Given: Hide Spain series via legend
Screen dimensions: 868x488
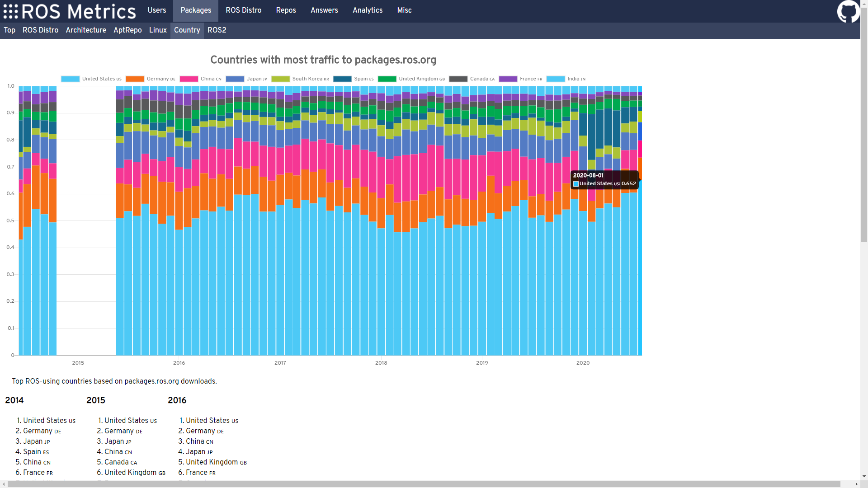Looking at the screenshot, I should click(342, 79).
